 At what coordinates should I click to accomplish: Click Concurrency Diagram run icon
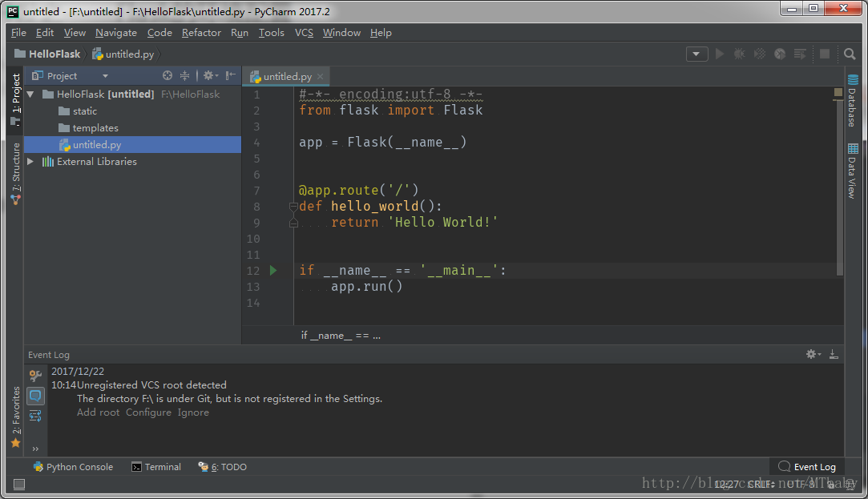point(800,54)
